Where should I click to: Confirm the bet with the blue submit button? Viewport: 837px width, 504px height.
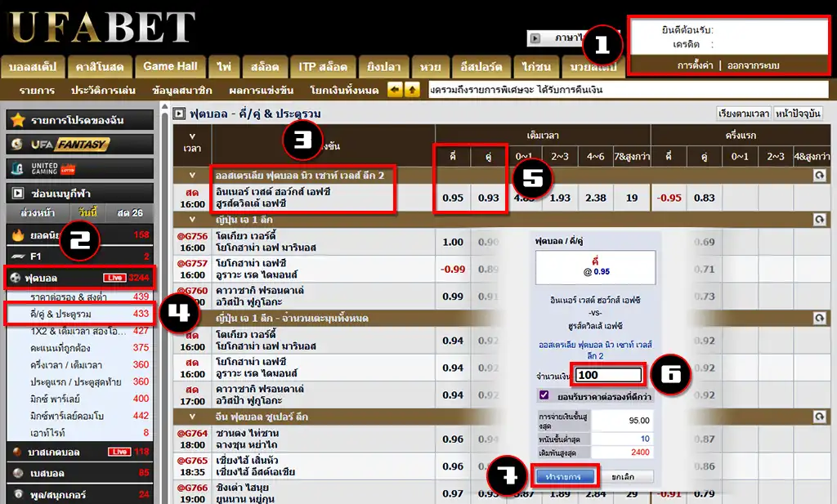564,476
